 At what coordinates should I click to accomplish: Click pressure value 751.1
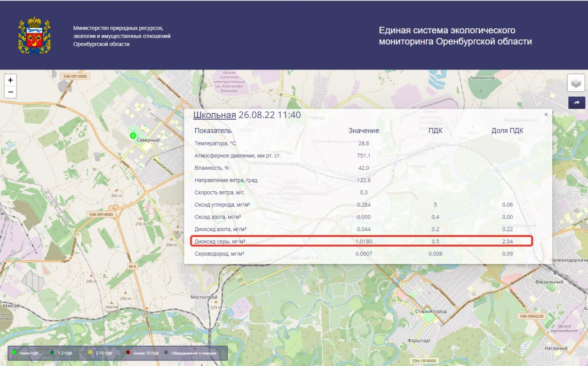pyautogui.click(x=364, y=156)
